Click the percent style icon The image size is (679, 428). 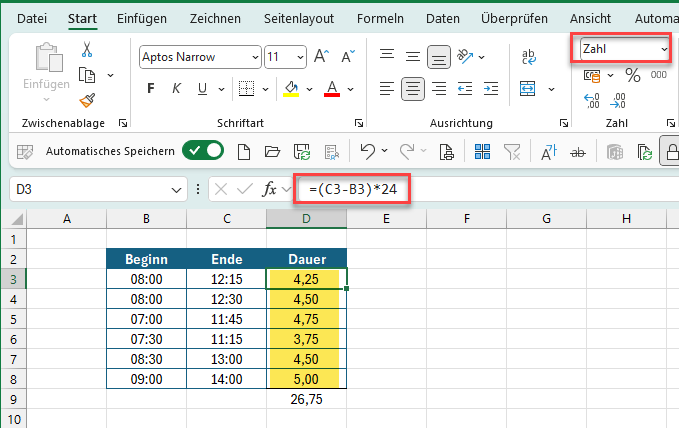tap(632, 75)
